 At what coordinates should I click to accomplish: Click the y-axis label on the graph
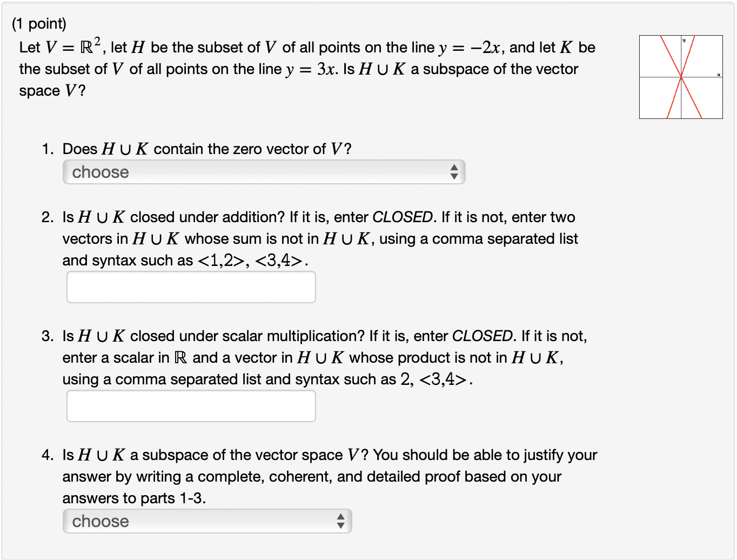(684, 39)
